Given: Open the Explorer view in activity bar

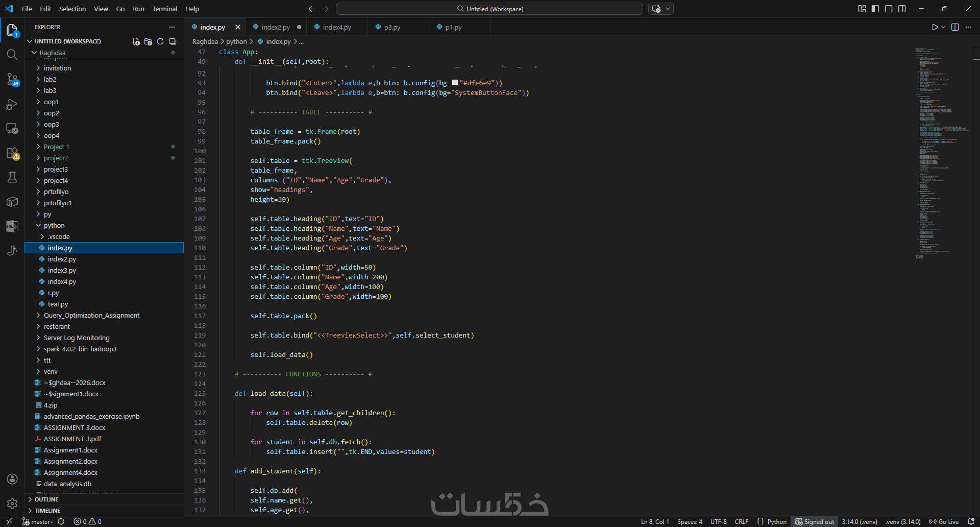Looking at the screenshot, I should [x=12, y=31].
